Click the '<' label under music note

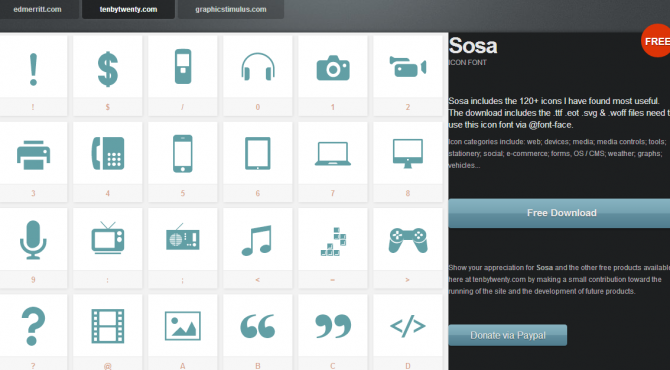258,280
